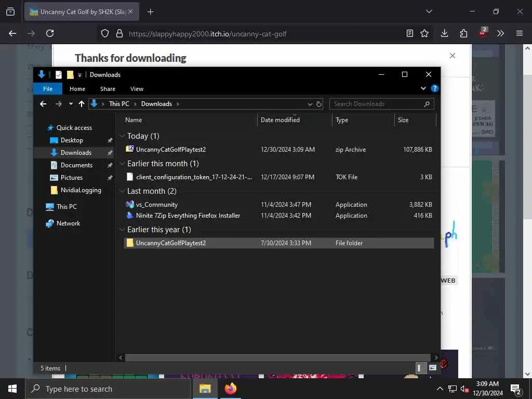
Task: Reload the itch.io page in Firefox
Action: pyautogui.click(x=50, y=33)
